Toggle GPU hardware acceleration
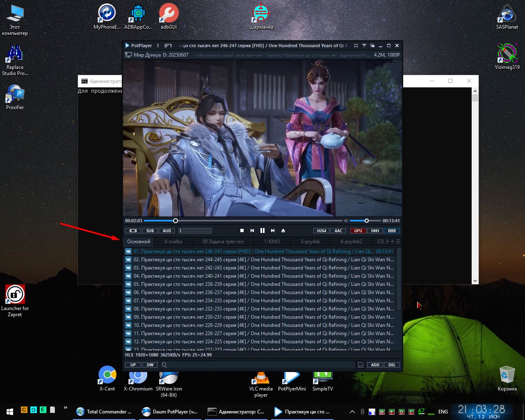525x420 pixels. [358, 231]
